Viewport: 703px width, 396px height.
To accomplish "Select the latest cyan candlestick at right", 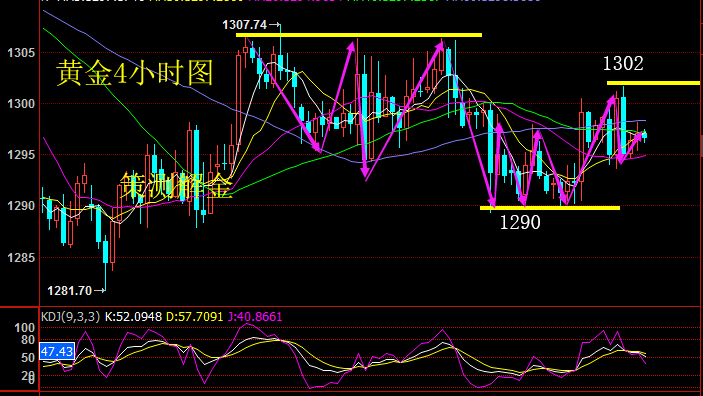I will click(645, 135).
